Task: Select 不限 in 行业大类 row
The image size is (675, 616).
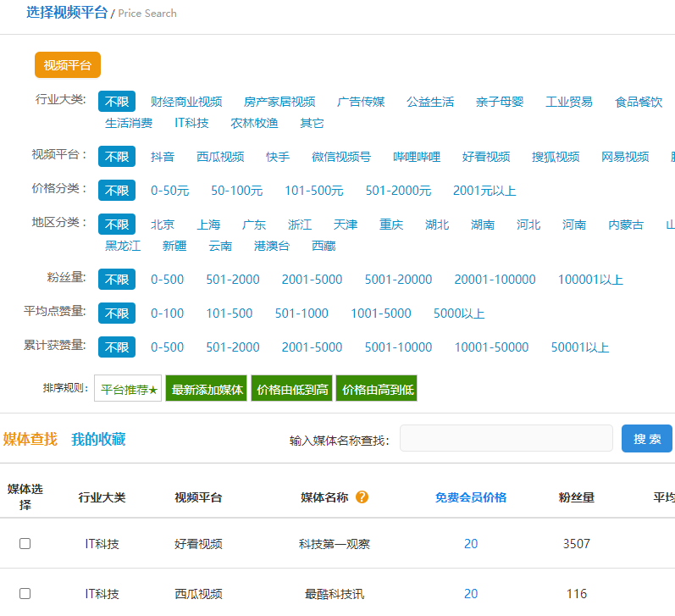Action: coord(117,102)
